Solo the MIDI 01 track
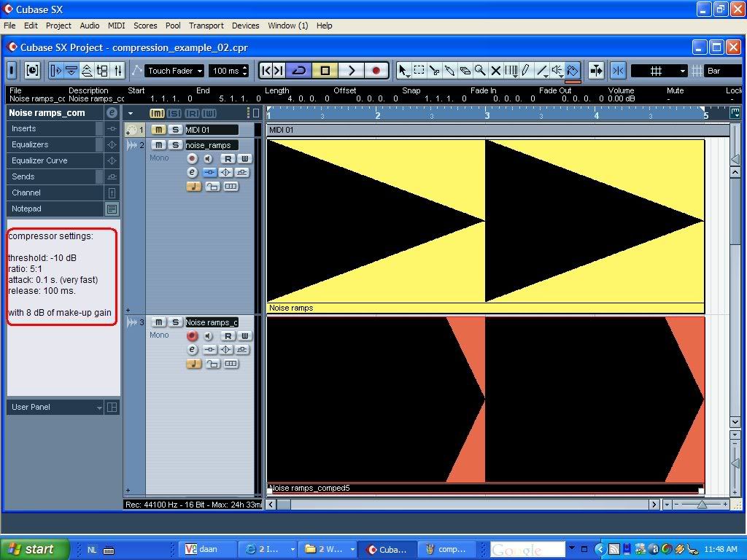The width and height of the screenshot is (747, 560). (x=175, y=130)
